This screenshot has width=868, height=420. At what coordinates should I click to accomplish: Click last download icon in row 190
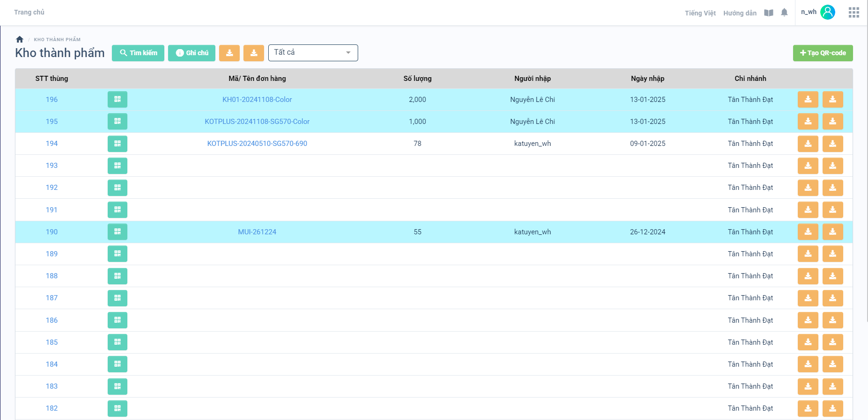pyautogui.click(x=833, y=232)
